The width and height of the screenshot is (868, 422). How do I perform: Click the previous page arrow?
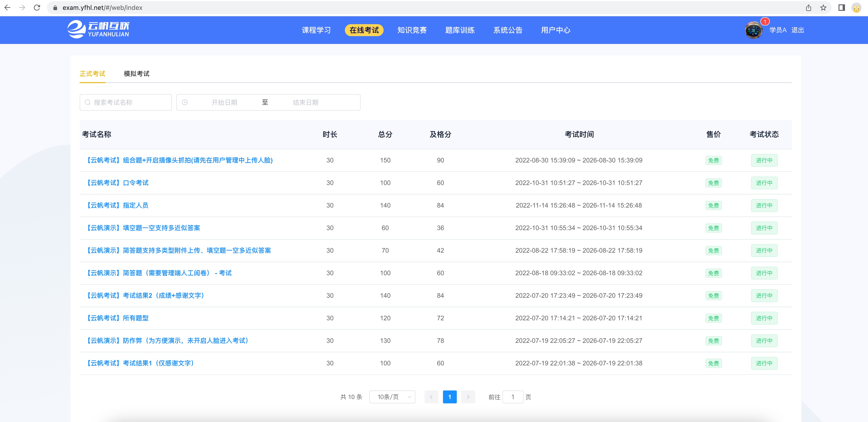[x=431, y=397]
